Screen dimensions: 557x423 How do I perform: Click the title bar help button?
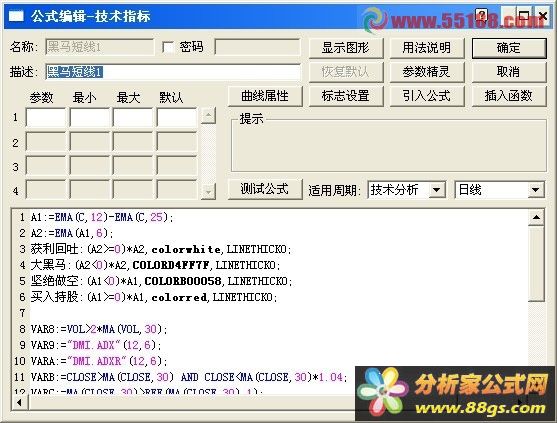point(482,16)
